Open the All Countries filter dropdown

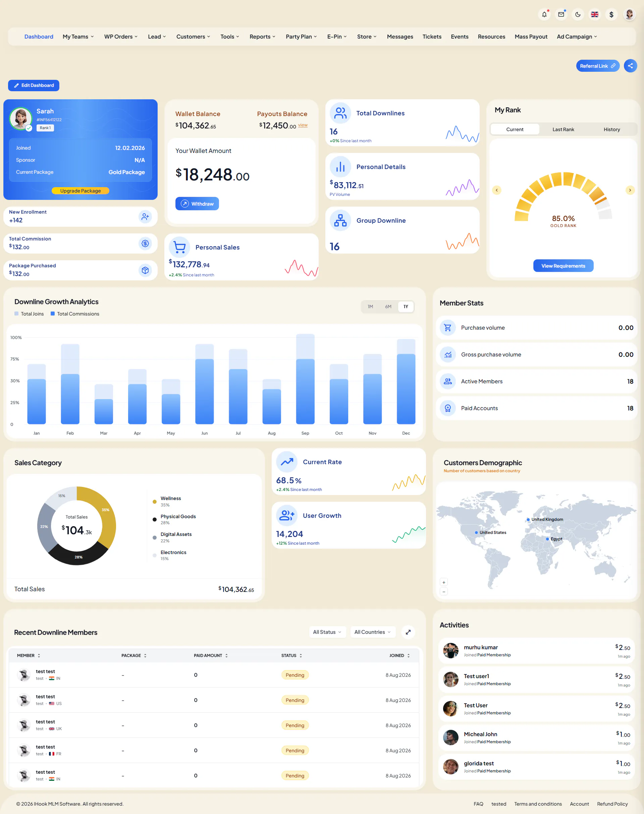[x=373, y=632]
